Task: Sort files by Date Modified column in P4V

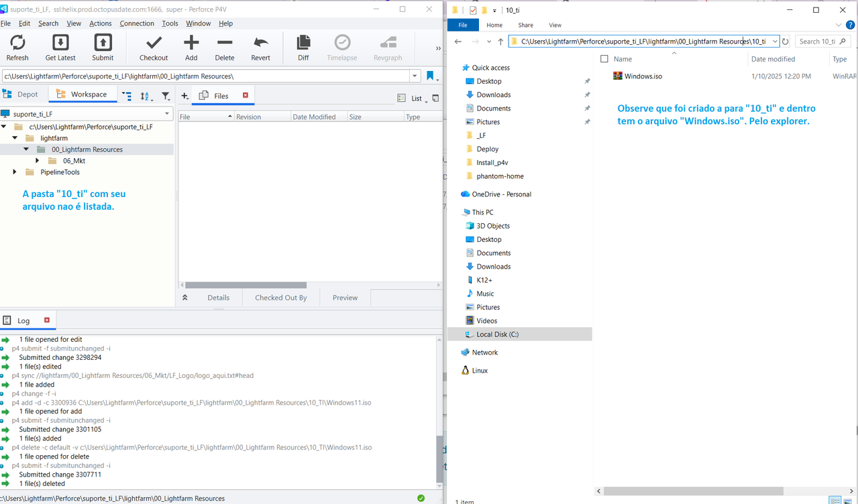Action: click(x=319, y=117)
